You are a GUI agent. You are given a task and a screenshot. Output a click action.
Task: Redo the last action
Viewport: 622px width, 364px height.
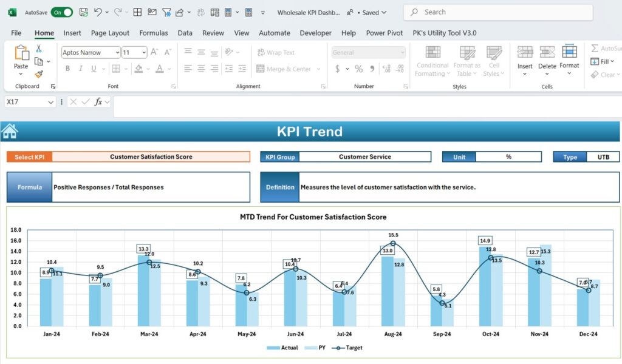(x=118, y=12)
